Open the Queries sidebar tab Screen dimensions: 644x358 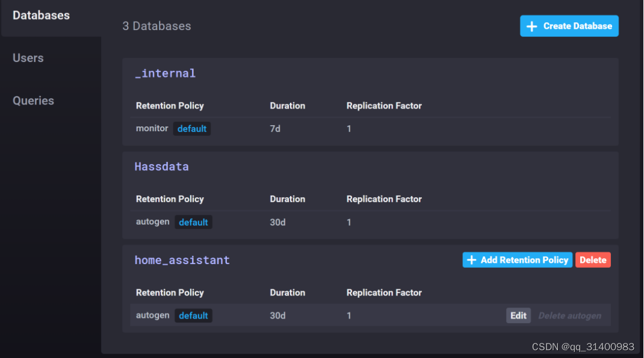click(33, 100)
